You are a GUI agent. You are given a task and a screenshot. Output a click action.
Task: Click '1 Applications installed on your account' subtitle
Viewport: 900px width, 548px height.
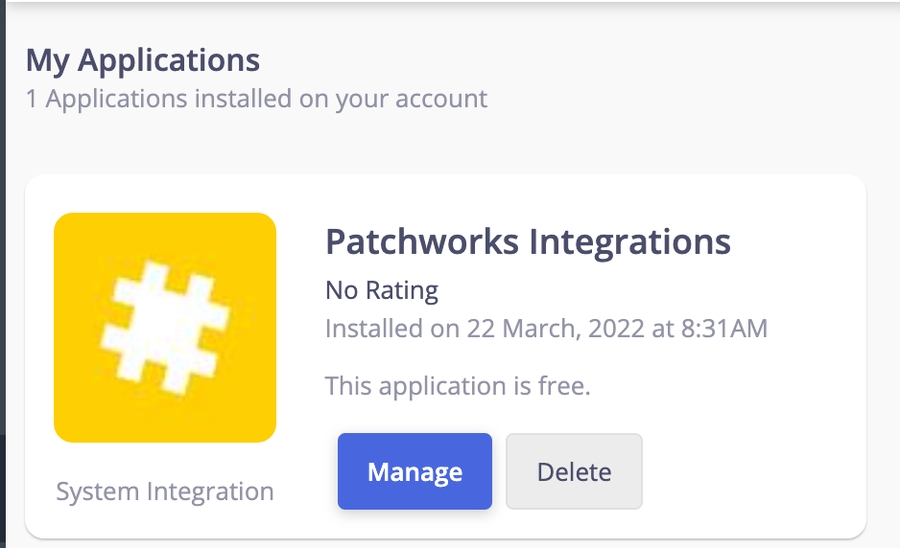tap(257, 99)
